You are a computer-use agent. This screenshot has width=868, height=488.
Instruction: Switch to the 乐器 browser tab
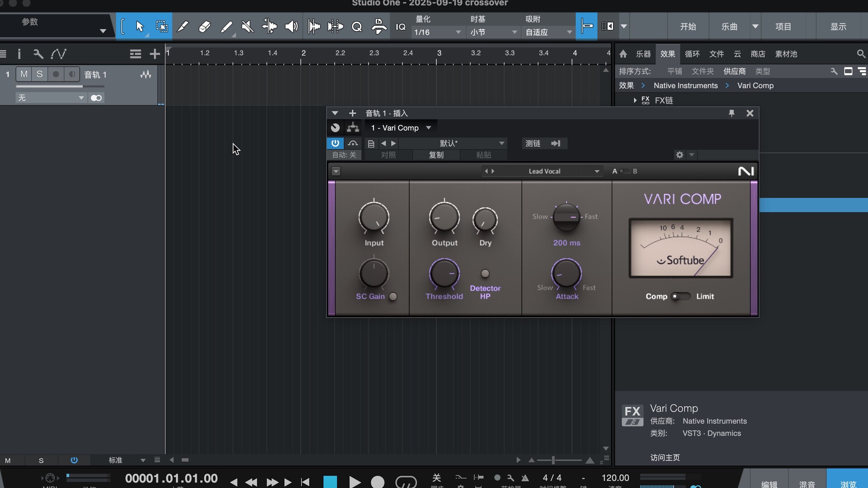tap(643, 54)
